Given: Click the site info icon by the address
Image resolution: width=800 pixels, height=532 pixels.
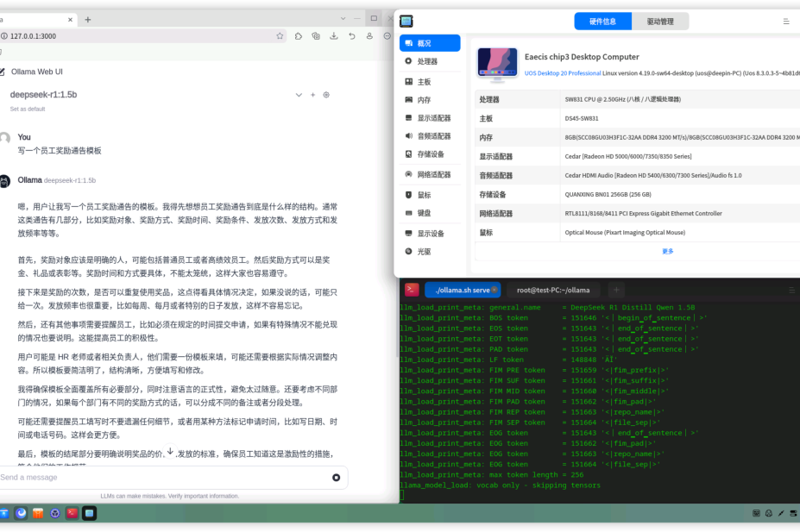Looking at the screenshot, I should (x=4, y=36).
